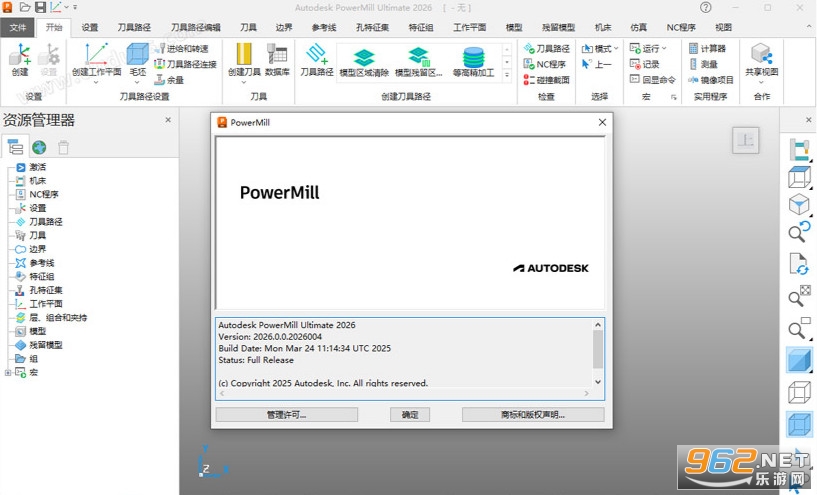
Task: Toggle shaded with wireframe edges view icon
Action: (x=799, y=424)
